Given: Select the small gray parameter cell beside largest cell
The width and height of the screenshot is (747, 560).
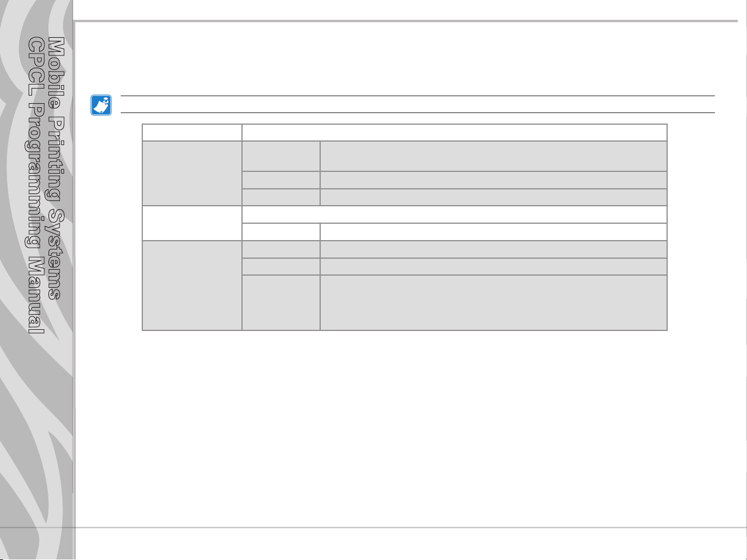Looking at the screenshot, I should click(281, 303).
